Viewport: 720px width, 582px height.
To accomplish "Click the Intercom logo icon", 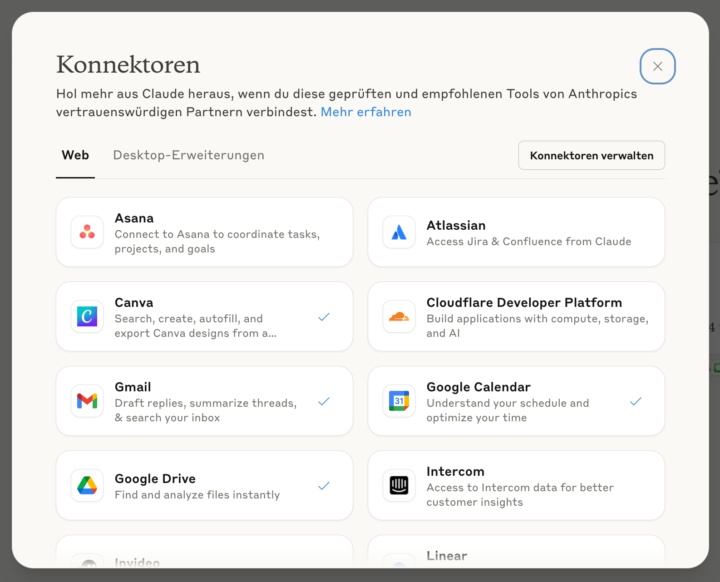I will [399, 486].
